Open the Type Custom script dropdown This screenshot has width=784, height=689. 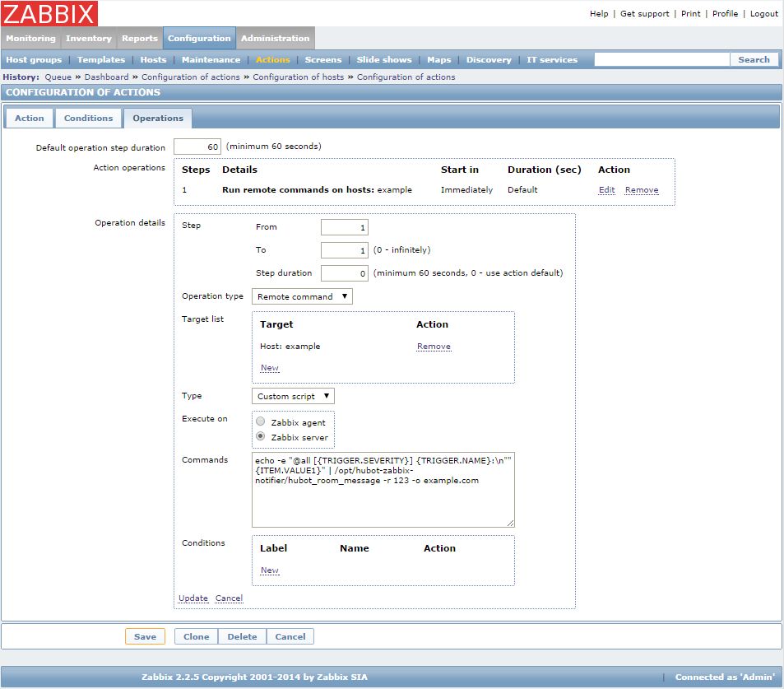pos(293,396)
